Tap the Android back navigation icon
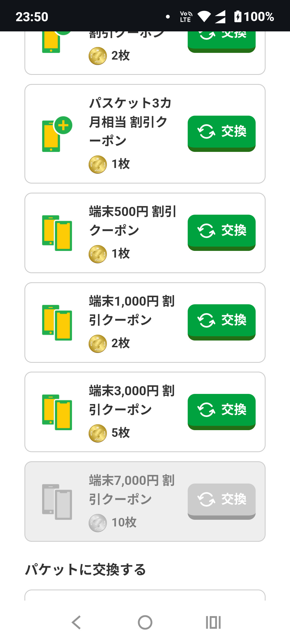This screenshot has width=290, height=644. 76,622
